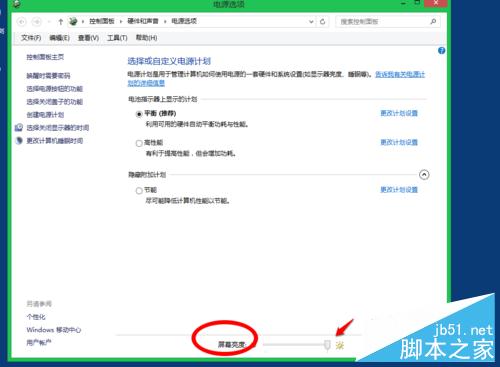Open 选择关闭盖子的功能
The image size is (500, 367).
tap(55, 102)
